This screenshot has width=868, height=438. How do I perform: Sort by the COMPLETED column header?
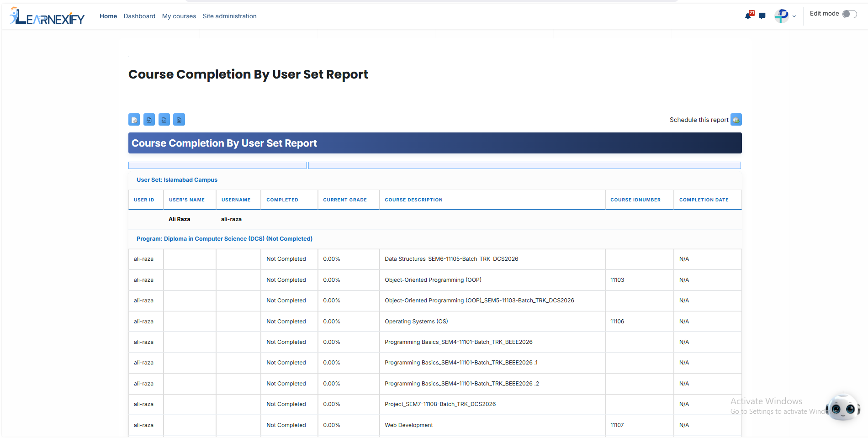click(282, 200)
